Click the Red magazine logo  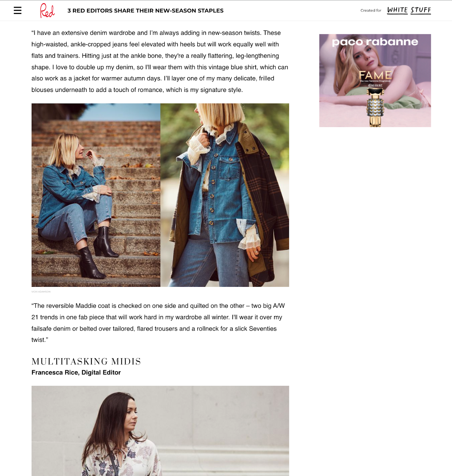(47, 11)
